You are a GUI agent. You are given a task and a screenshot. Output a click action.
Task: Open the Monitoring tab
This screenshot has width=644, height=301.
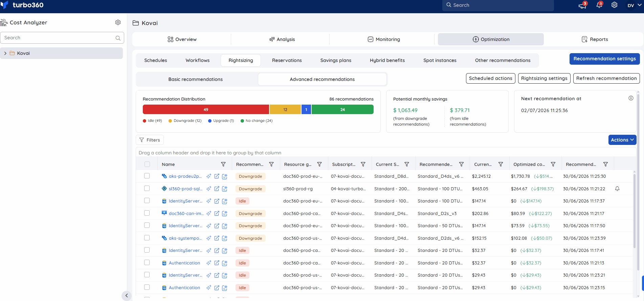tap(384, 39)
